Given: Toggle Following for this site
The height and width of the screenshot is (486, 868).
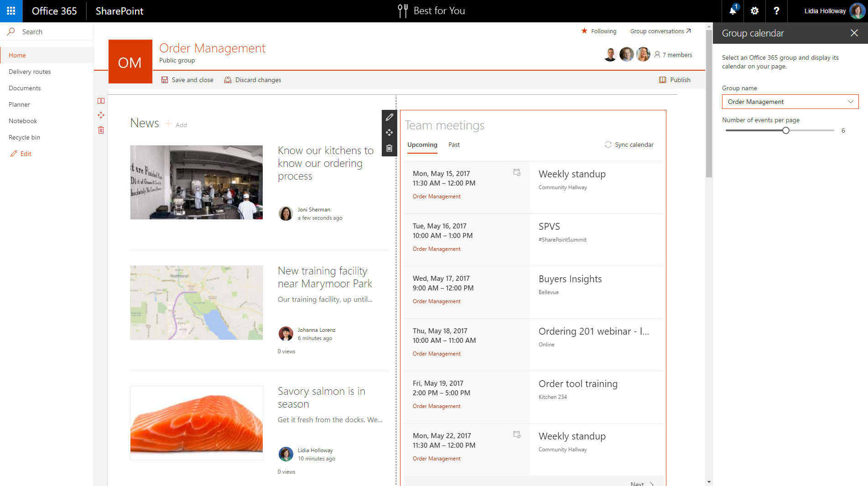Looking at the screenshot, I should (599, 31).
